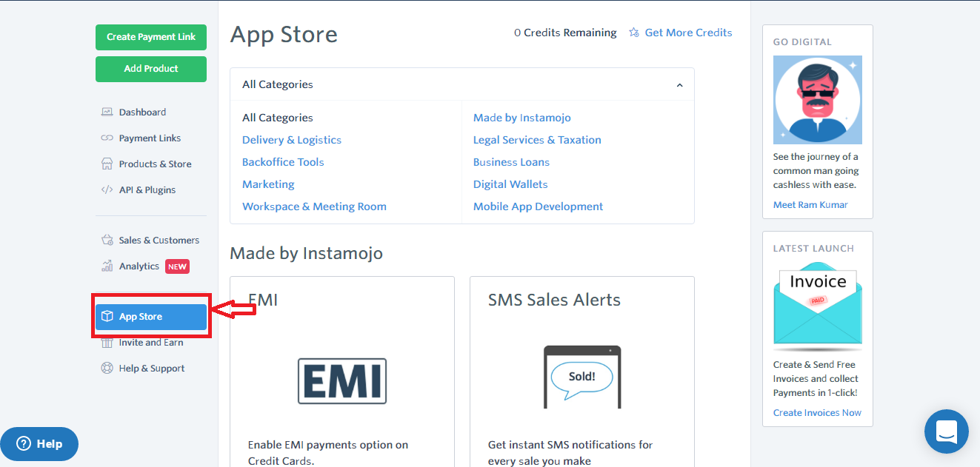Click the Ram Kumar avatar illustration

(x=818, y=100)
